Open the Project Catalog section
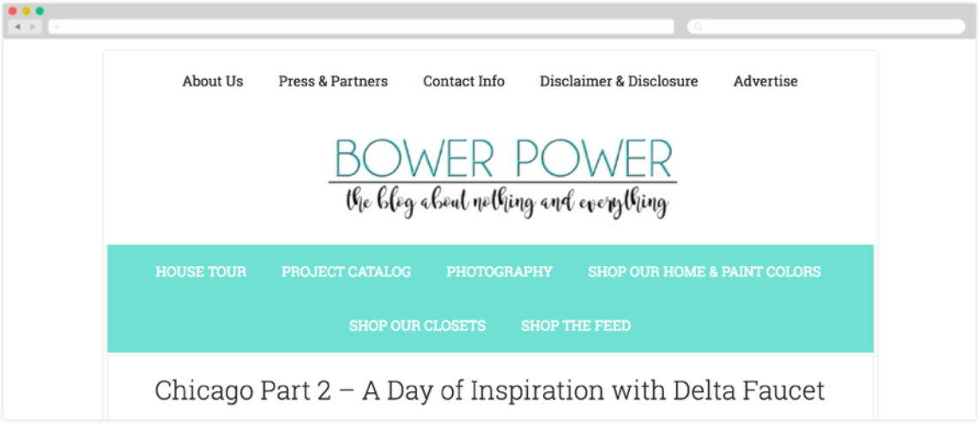This screenshot has width=980, height=424. [x=346, y=272]
